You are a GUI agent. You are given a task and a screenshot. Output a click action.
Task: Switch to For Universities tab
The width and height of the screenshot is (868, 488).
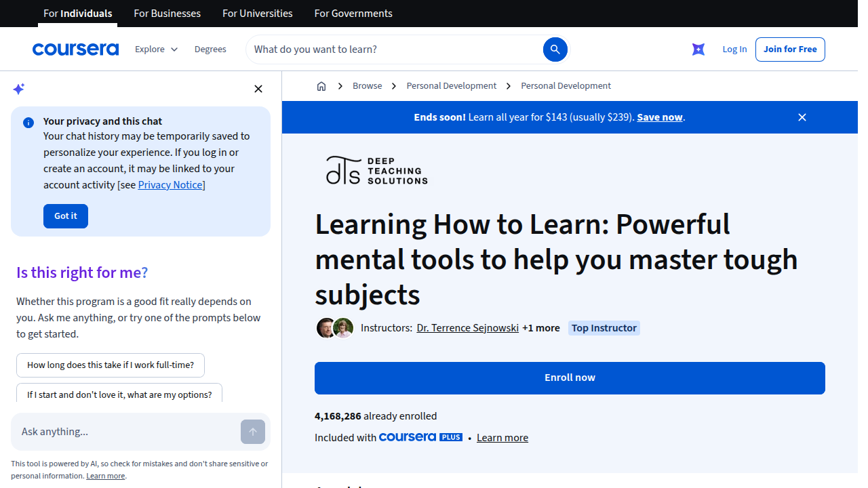coord(258,14)
